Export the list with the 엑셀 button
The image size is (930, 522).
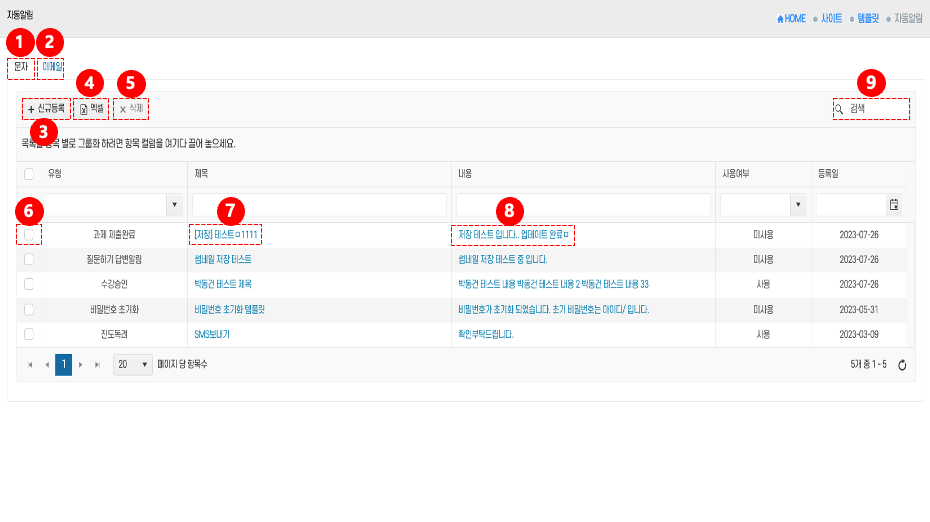point(91,108)
